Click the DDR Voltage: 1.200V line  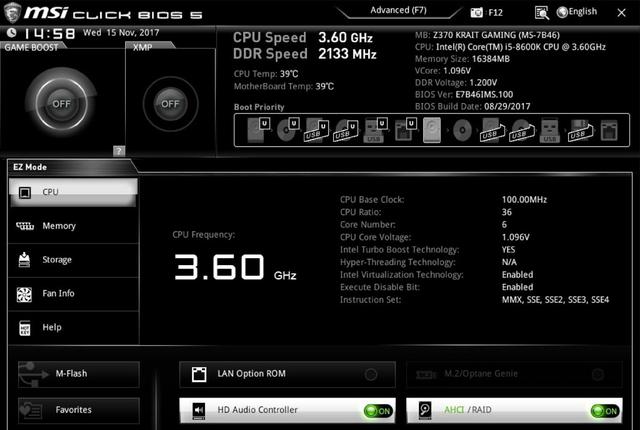(x=456, y=83)
